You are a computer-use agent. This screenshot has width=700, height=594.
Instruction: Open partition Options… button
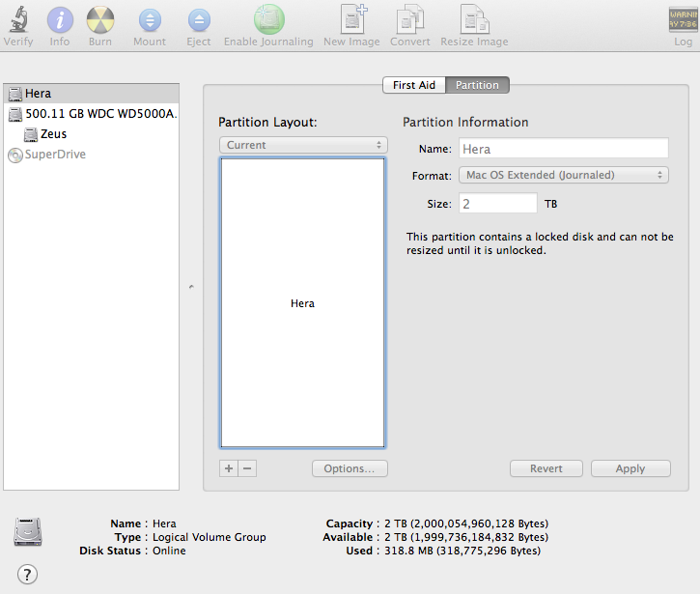click(350, 468)
